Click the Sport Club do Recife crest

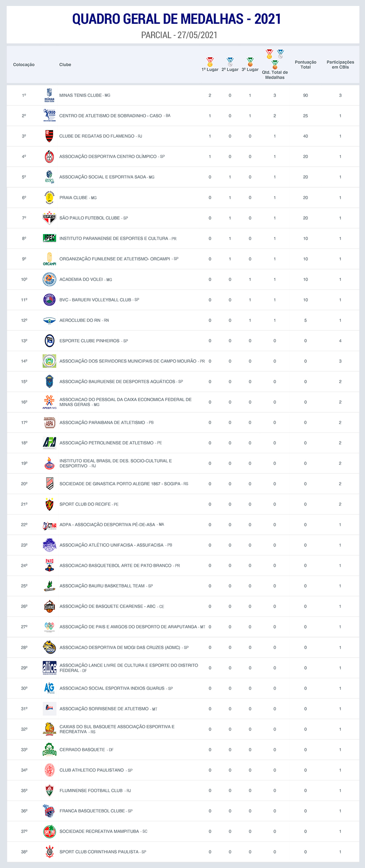[49, 504]
